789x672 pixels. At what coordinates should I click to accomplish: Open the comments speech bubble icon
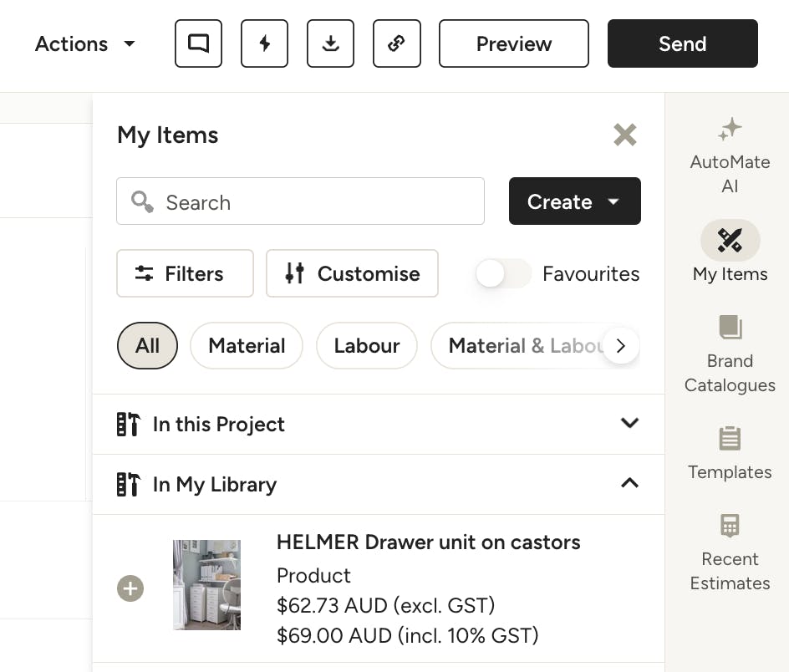coord(198,43)
